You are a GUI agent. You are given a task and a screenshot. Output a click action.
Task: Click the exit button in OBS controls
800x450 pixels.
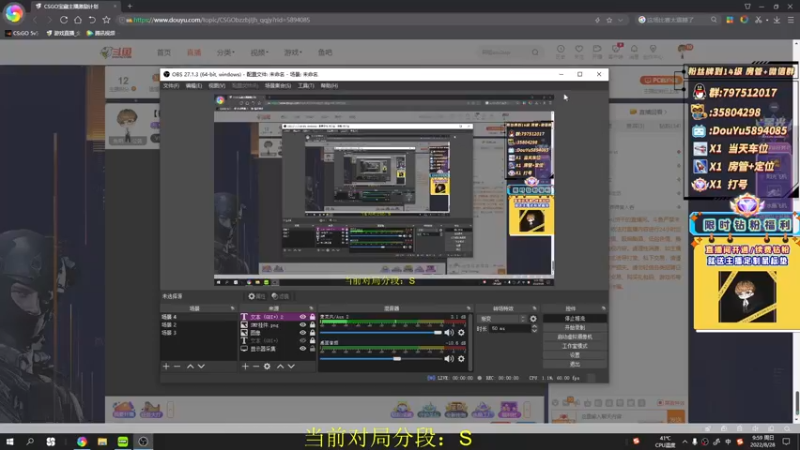pos(574,364)
